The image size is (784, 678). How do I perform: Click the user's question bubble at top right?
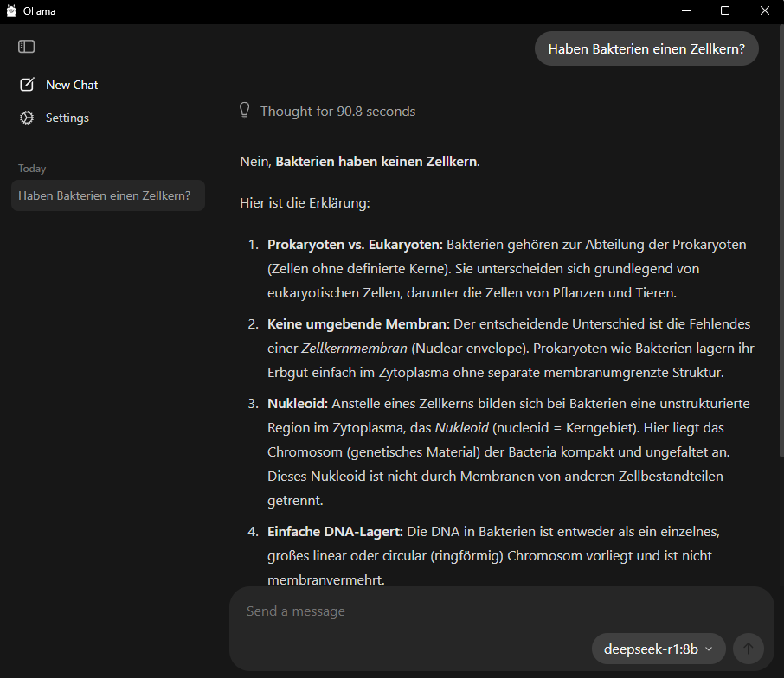(646, 48)
